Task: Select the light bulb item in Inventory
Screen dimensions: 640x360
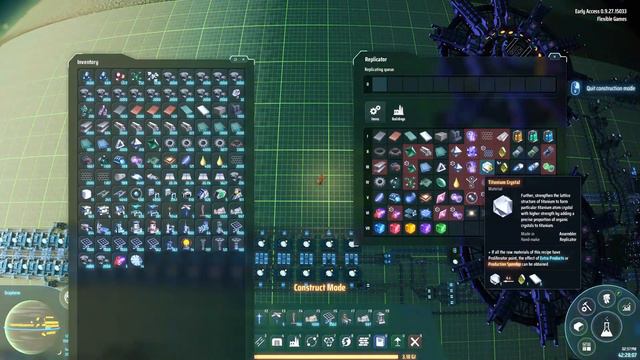Action: click(187, 244)
